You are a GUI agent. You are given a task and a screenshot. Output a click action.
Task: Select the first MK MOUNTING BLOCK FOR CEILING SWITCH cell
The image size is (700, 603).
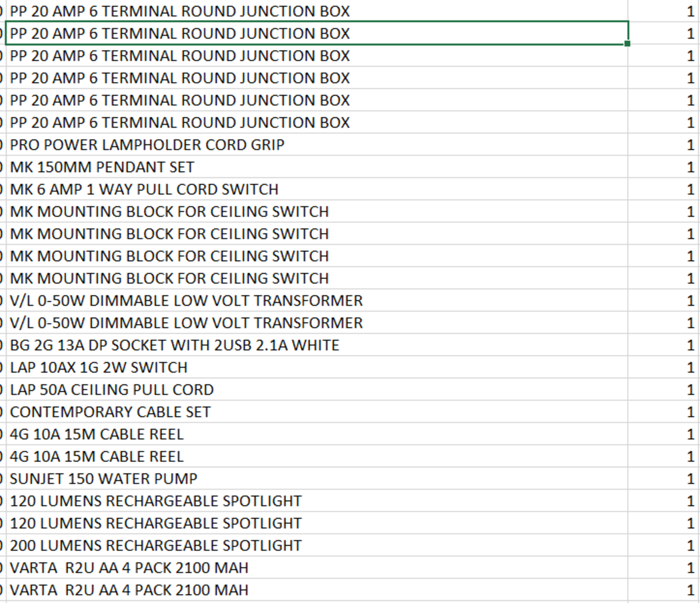(317, 211)
